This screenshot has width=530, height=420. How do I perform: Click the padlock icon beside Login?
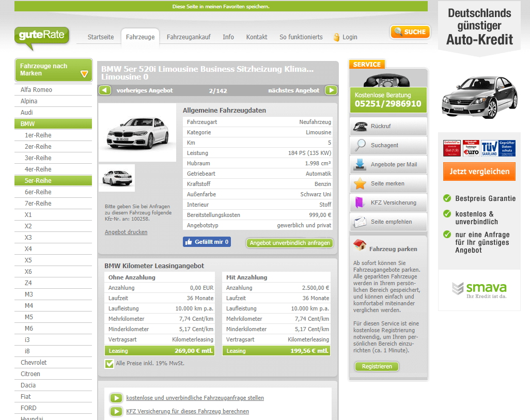point(336,37)
